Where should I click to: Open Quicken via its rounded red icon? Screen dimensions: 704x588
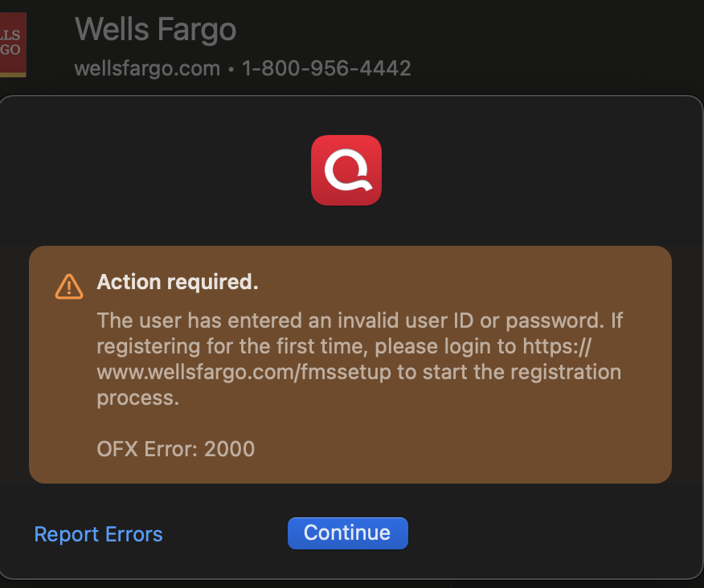(x=346, y=169)
